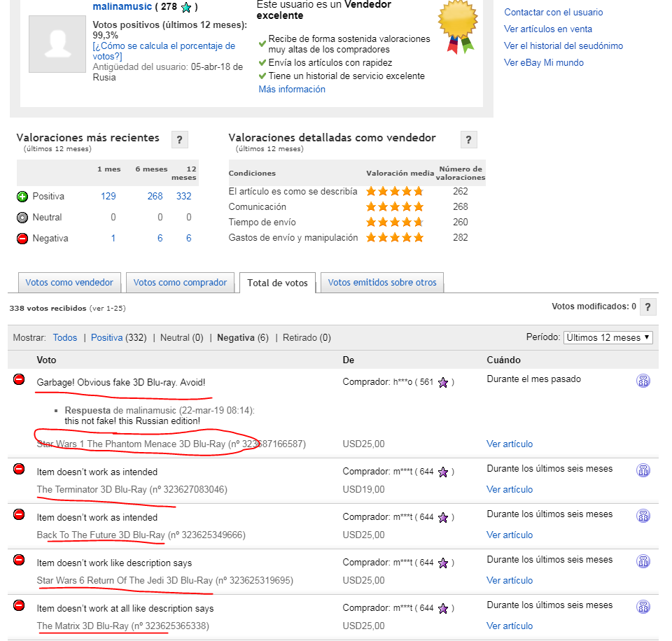The width and height of the screenshot is (672, 641).
Task: Click the green Positiva plus icon
Action: [22, 197]
